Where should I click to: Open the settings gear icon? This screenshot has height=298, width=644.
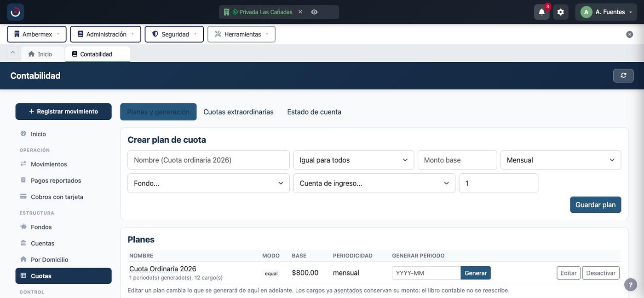[x=560, y=12]
